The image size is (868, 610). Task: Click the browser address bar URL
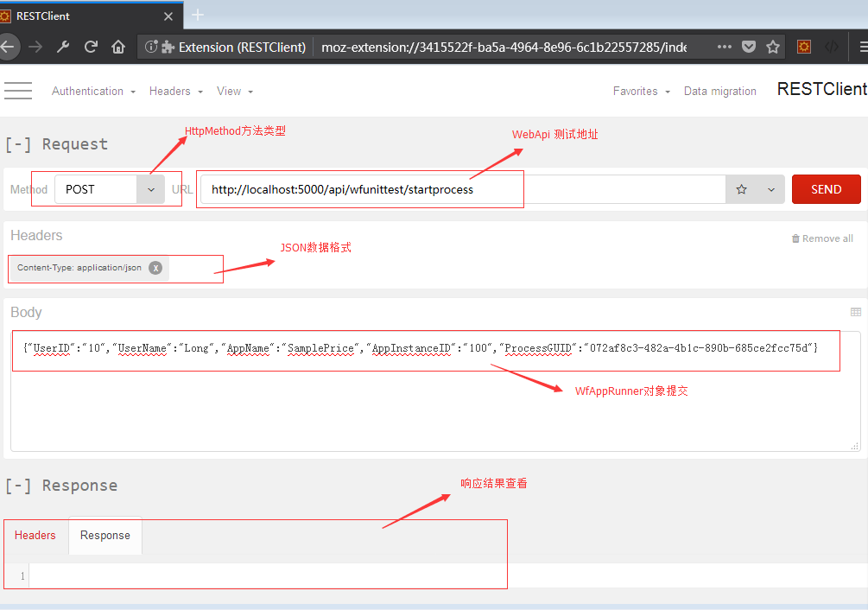[x=504, y=47]
